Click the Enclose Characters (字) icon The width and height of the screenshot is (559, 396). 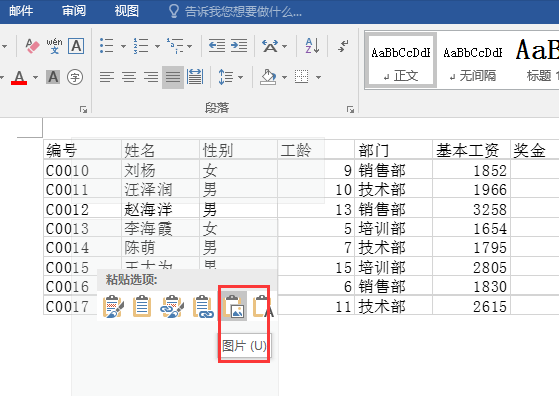point(75,77)
